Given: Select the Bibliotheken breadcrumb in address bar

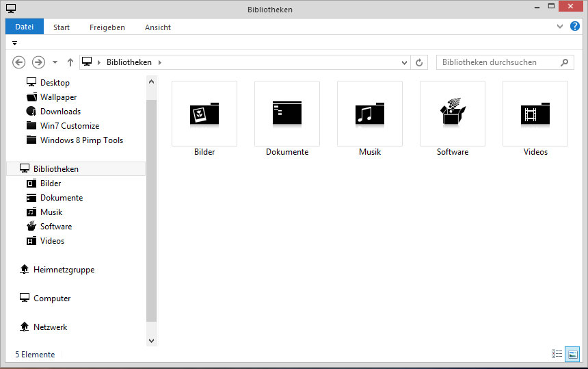Looking at the screenshot, I should pos(129,62).
